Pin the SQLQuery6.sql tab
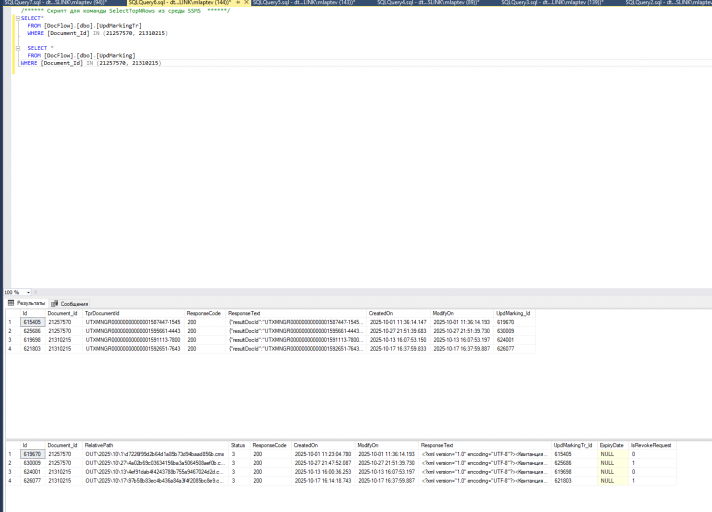 (238, 3)
